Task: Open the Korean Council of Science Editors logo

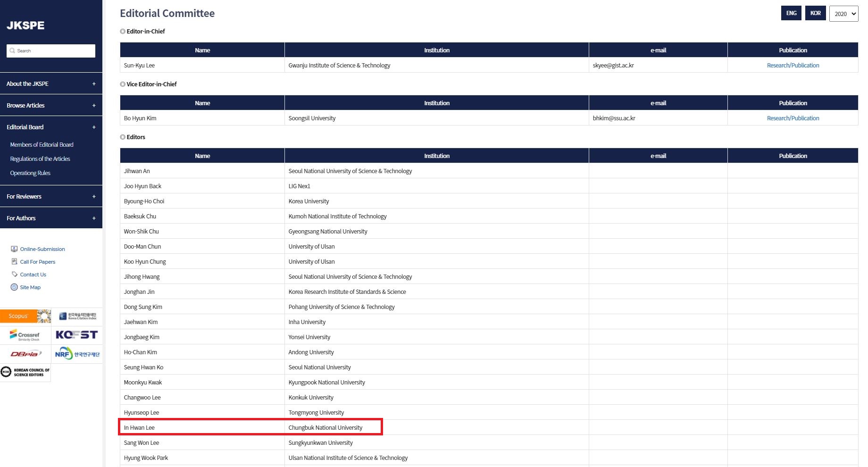Action: [x=25, y=373]
